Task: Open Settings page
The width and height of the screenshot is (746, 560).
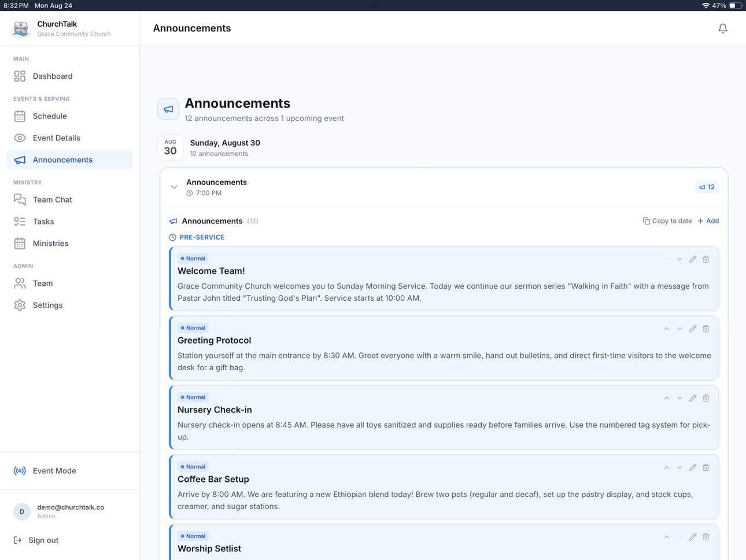Action: (69, 306)
